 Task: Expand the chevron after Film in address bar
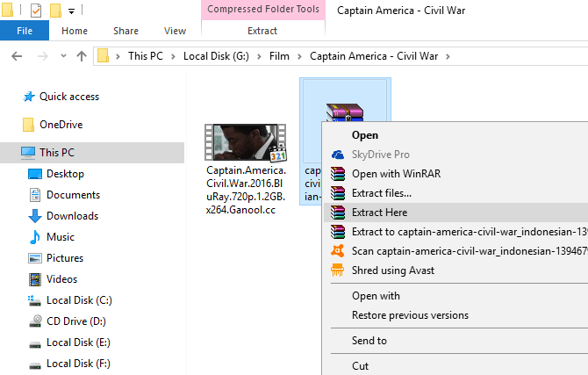pyautogui.click(x=299, y=57)
